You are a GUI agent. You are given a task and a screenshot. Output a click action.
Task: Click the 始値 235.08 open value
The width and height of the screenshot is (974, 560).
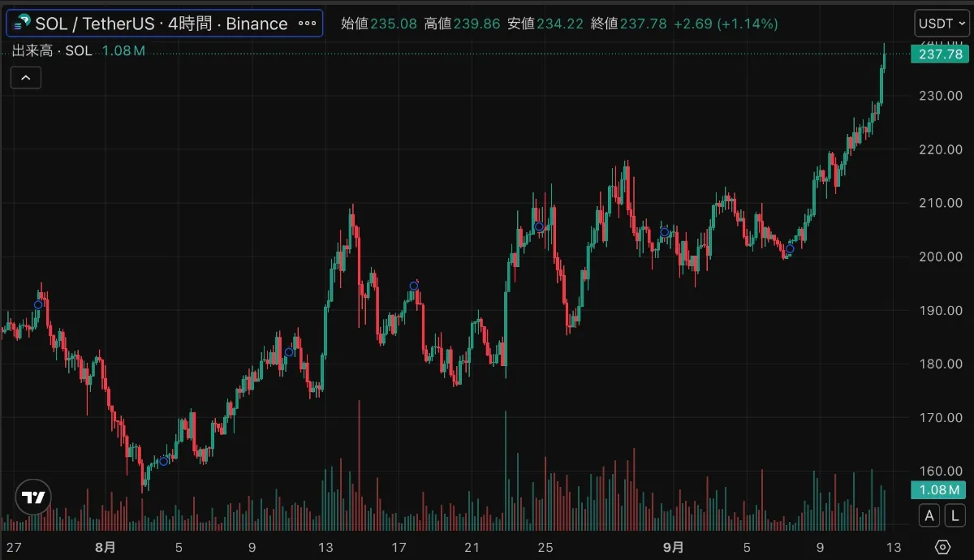pos(379,24)
